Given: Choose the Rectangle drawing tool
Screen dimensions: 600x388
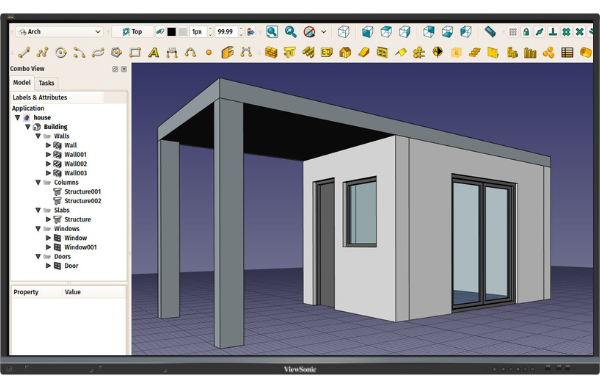Looking at the screenshot, I should [135, 52].
